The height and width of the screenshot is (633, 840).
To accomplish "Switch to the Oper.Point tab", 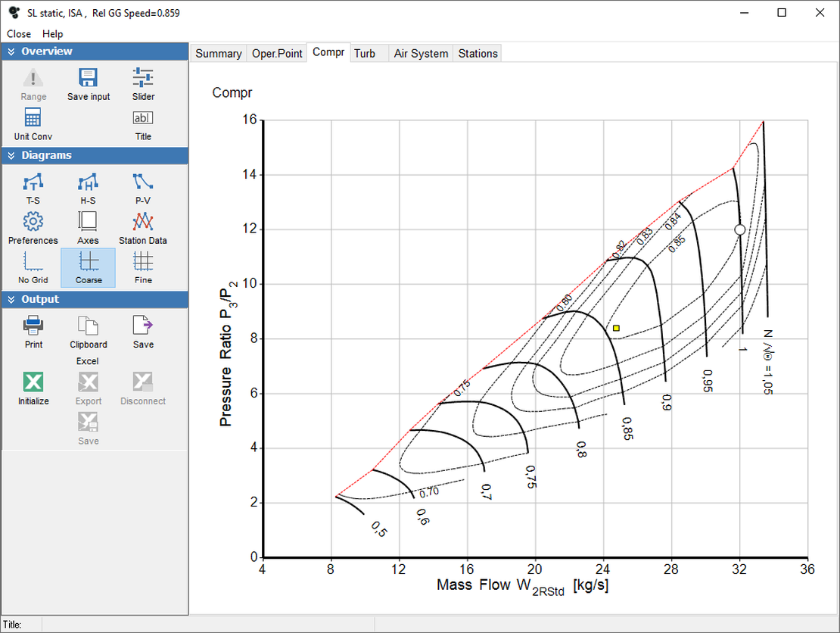I will click(x=277, y=54).
